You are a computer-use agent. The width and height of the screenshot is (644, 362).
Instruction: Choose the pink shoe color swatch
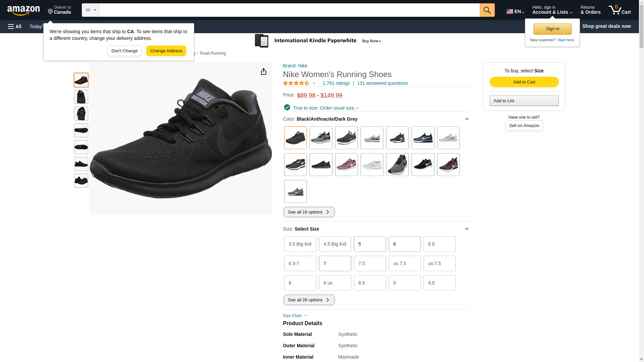pyautogui.click(x=346, y=165)
